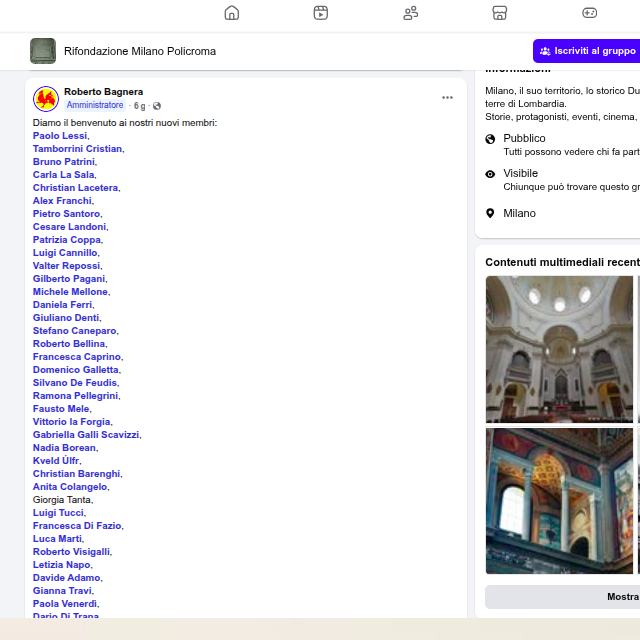Open Vittorio la Forgia's profile link
The height and width of the screenshot is (640, 640).
tap(72, 422)
